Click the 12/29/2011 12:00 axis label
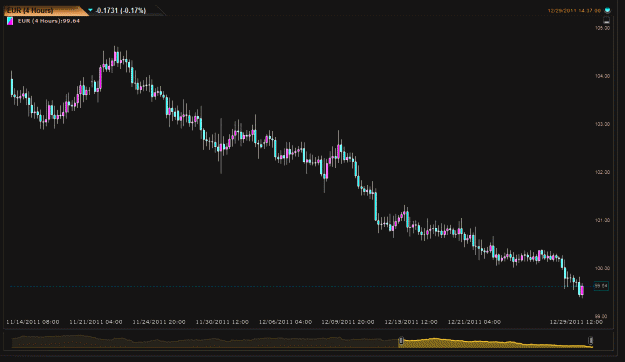 576,322
